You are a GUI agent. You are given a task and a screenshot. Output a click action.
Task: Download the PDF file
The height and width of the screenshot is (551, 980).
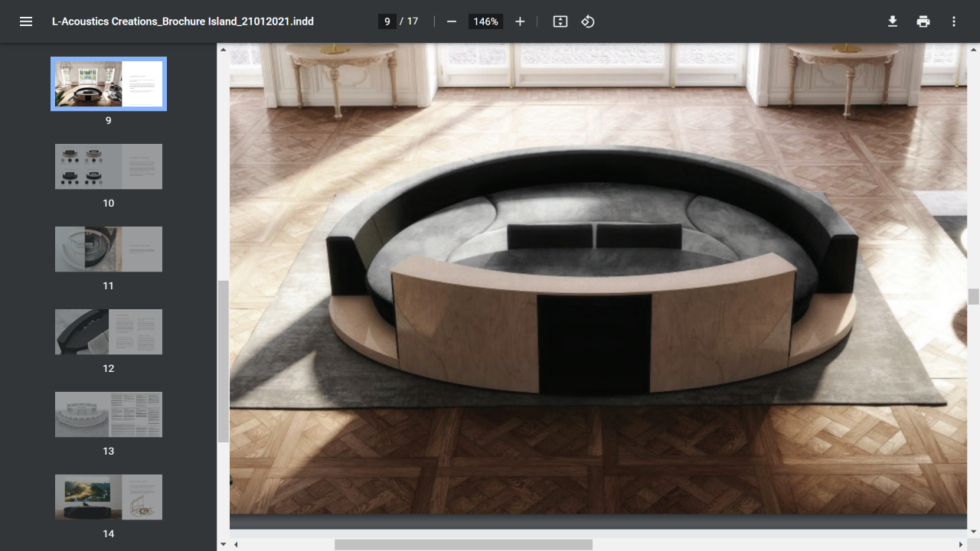point(893,21)
